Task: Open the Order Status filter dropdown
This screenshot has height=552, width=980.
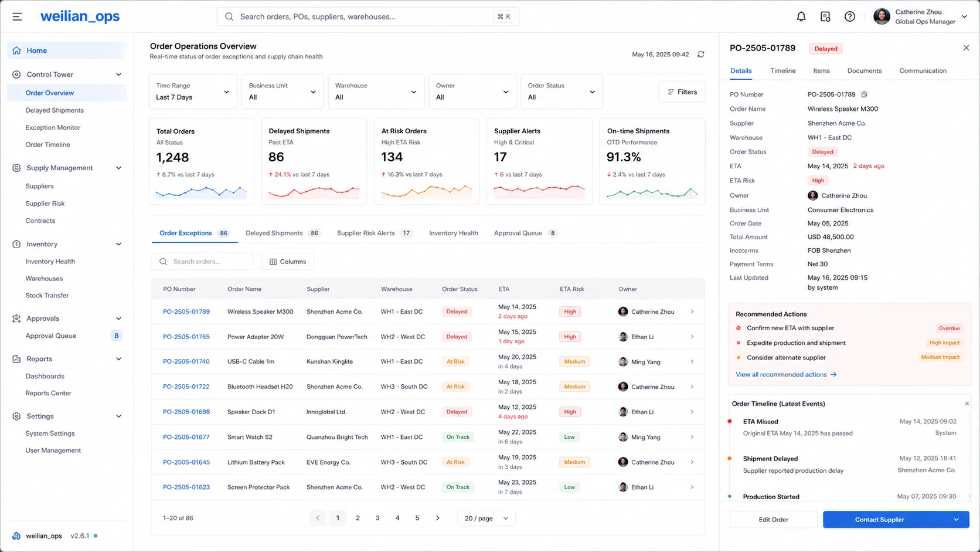Action: click(x=562, y=92)
